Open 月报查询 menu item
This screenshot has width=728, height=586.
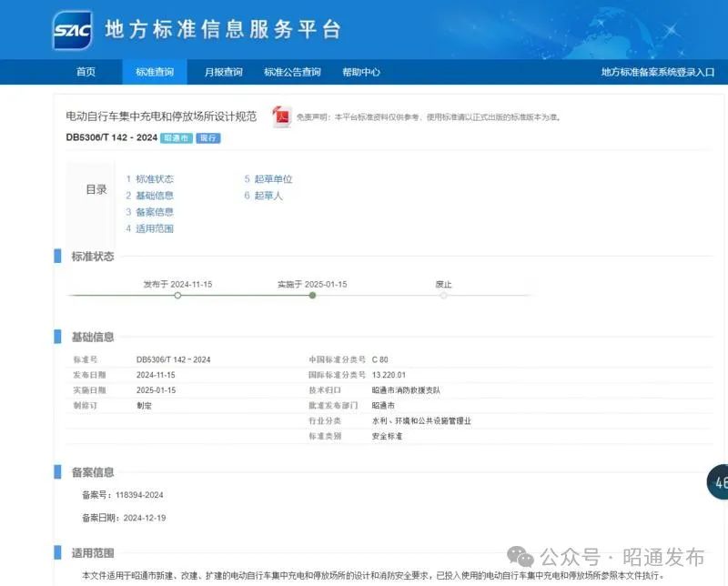223,72
